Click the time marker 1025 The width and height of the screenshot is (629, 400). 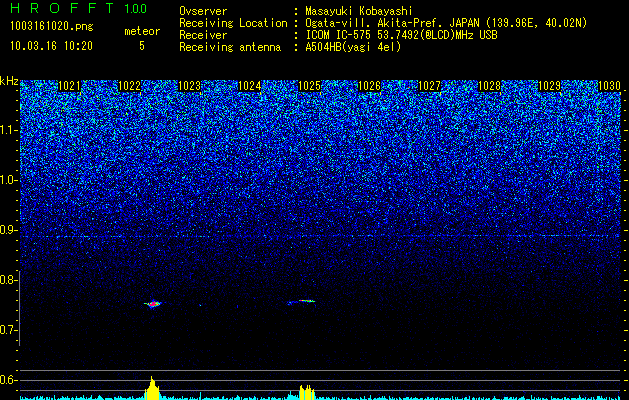pyautogui.click(x=310, y=86)
